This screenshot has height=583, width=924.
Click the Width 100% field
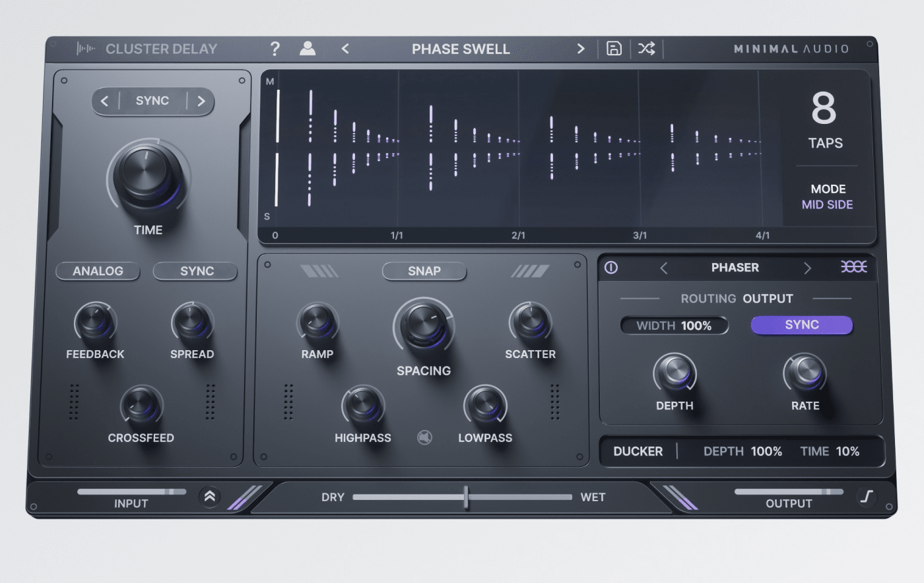tap(674, 325)
